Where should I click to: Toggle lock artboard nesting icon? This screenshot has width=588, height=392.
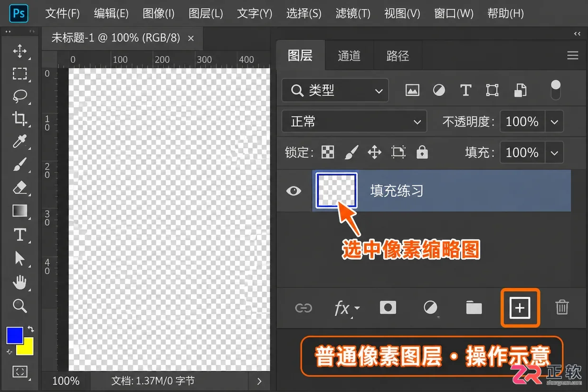click(398, 152)
